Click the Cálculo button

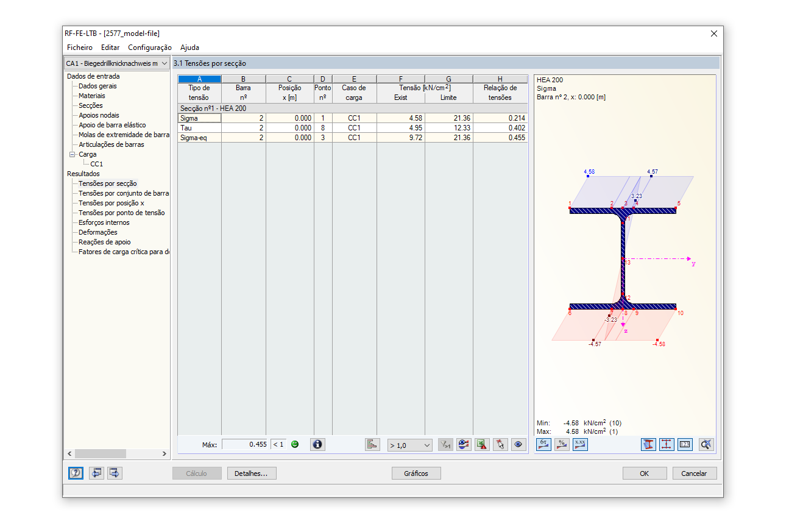197,473
